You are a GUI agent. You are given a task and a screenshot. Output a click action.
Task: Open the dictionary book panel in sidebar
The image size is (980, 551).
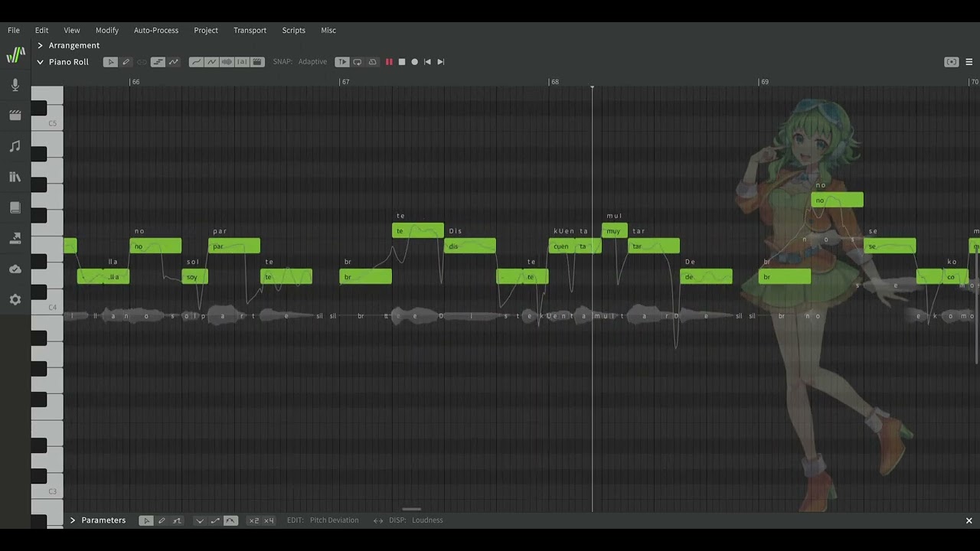pyautogui.click(x=15, y=207)
